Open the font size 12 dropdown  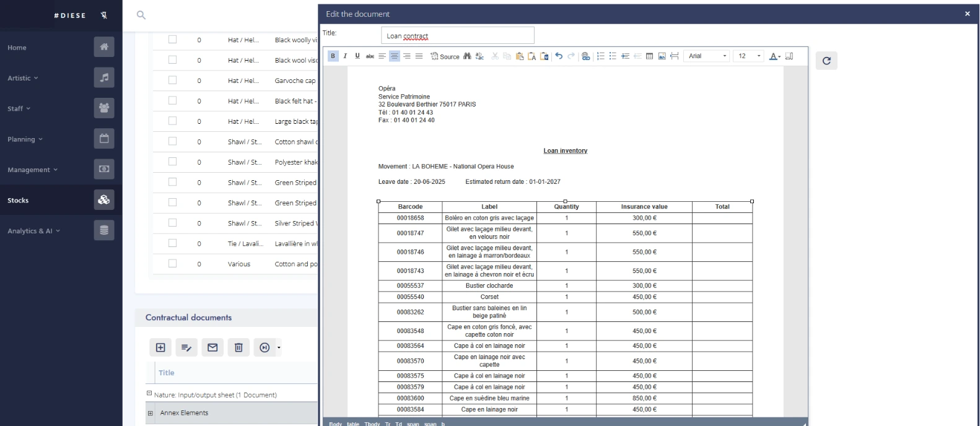coord(748,56)
